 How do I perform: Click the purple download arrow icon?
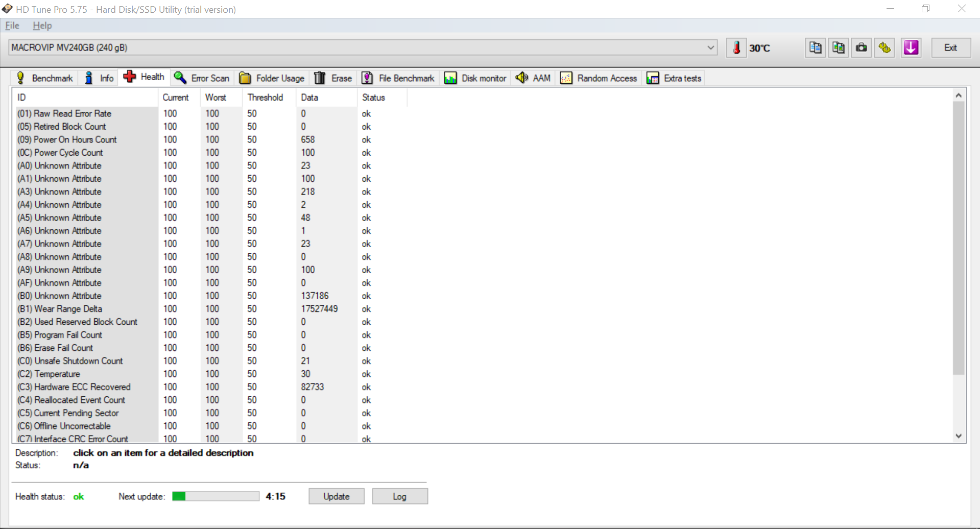(911, 47)
